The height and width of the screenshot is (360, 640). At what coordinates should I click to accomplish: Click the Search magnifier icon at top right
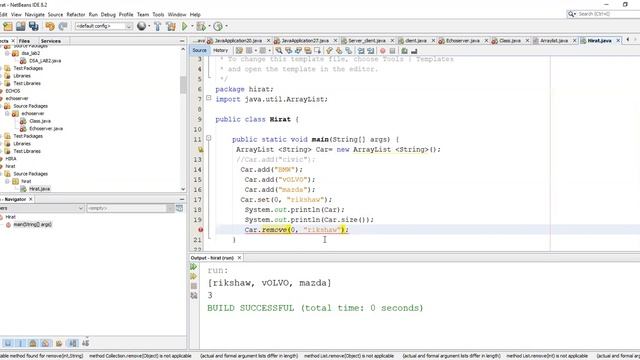pos(571,14)
